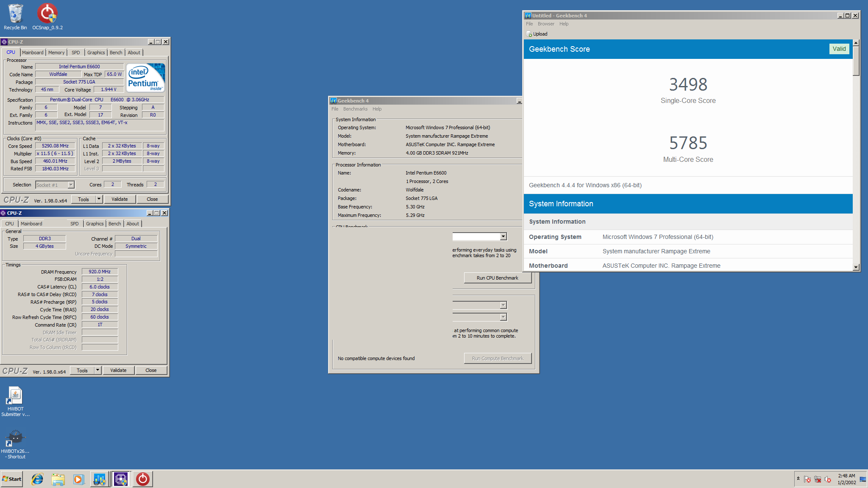Open CPU benchmark dropdown in Geekbench
The height and width of the screenshot is (488, 868).
click(x=503, y=236)
